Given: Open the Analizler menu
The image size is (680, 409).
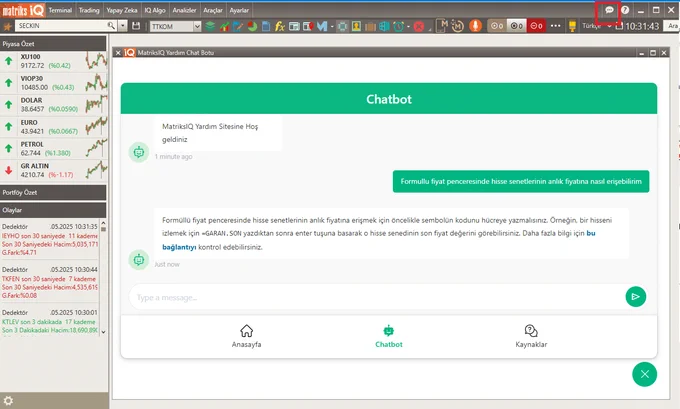Looking at the screenshot, I should [184, 10].
